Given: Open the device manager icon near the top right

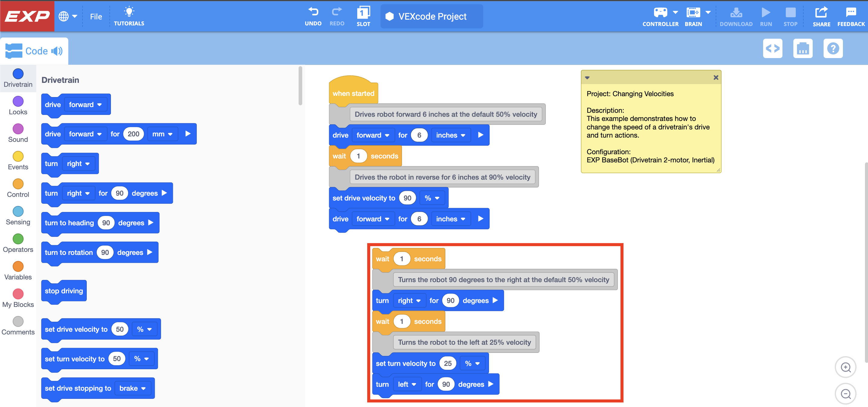Looking at the screenshot, I should [x=803, y=48].
